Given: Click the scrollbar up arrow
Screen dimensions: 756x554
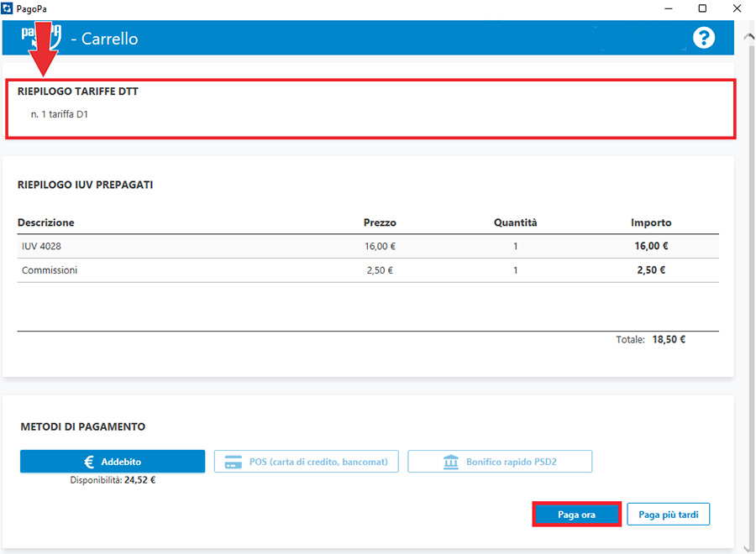Looking at the screenshot, I should coord(748,35).
